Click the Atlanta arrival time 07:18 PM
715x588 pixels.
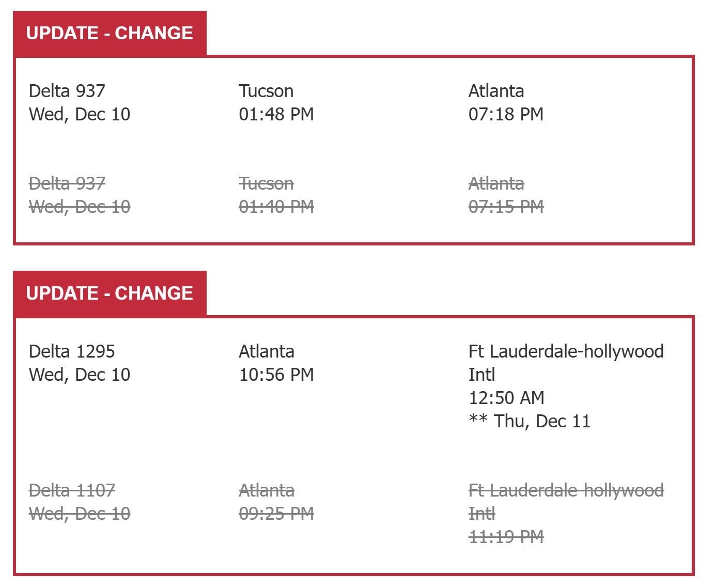click(x=506, y=114)
